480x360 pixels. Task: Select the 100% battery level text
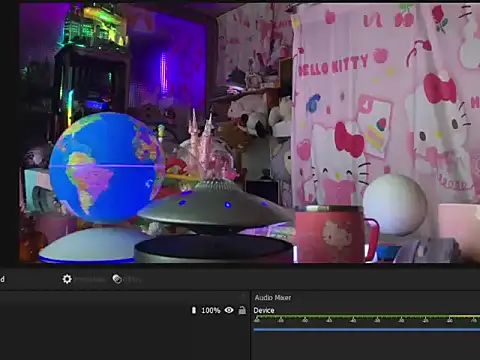211,310
